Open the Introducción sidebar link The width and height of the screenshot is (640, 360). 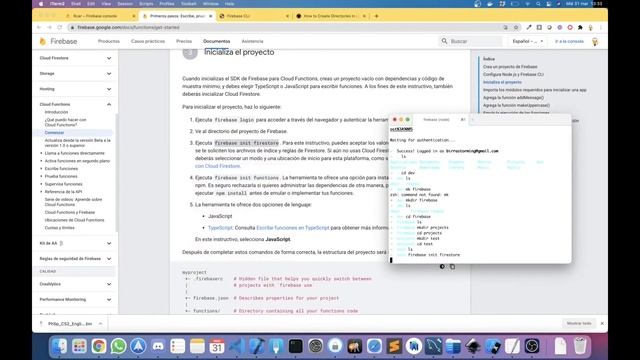click(x=56, y=112)
